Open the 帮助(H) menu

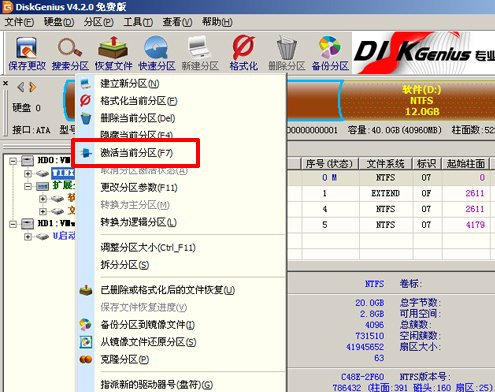[x=217, y=22]
